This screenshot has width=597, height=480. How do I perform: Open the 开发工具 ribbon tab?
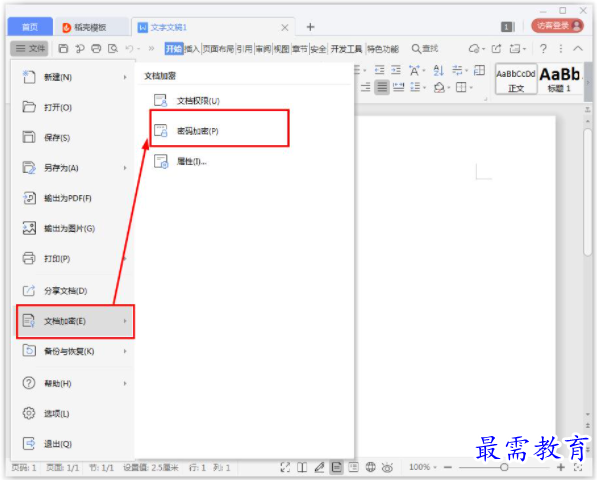pos(346,49)
